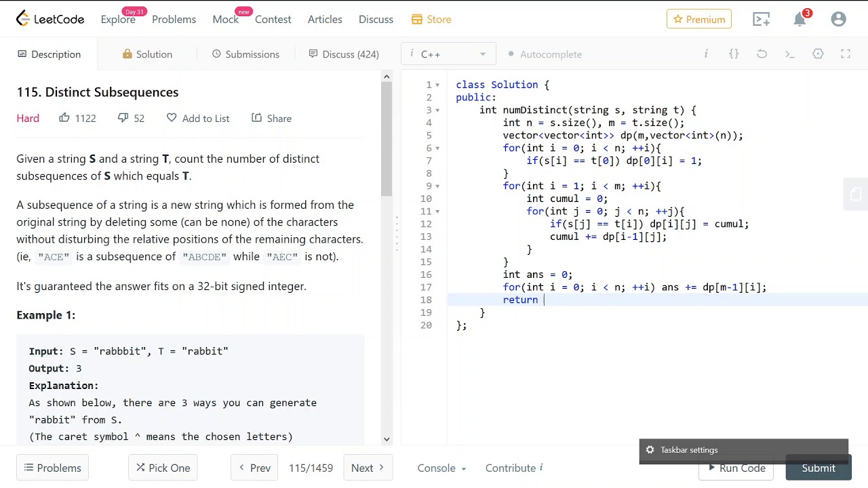Submit the solution

[x=818, y=468]
